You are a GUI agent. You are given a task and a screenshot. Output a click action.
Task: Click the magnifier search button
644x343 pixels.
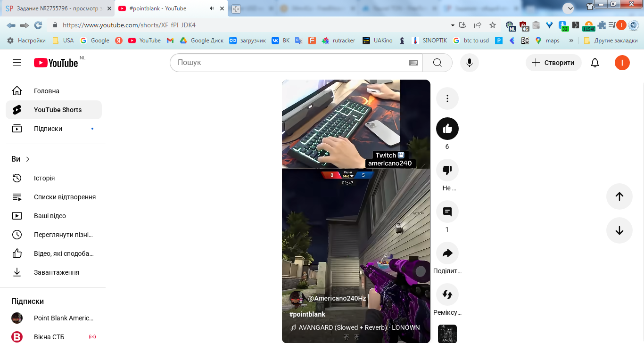(x=438, y=63)
